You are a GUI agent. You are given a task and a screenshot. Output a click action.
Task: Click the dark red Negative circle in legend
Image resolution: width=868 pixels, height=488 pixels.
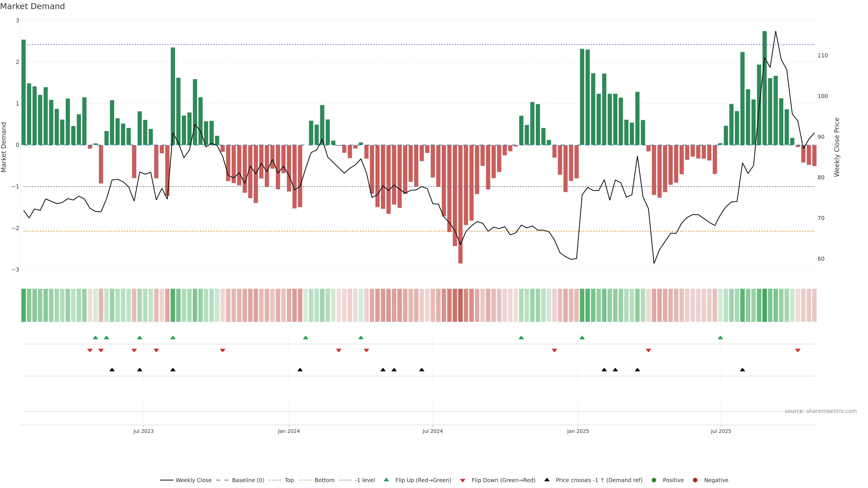pos(695,480)
